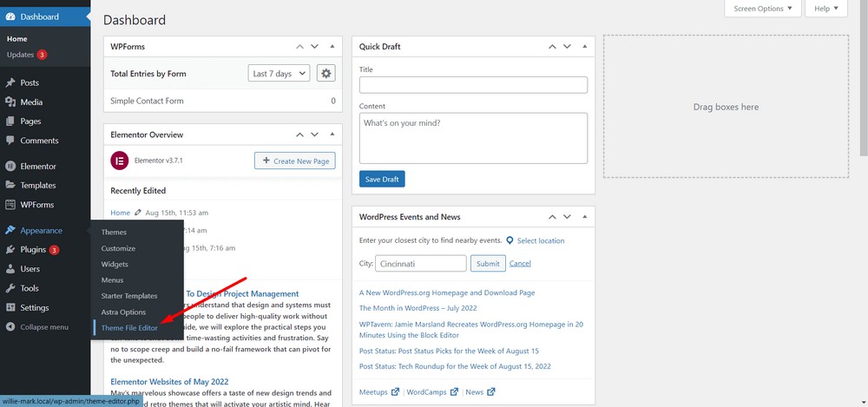
Task: Submit the city for events
Action: pyautogui.click(x=488, y=264)
